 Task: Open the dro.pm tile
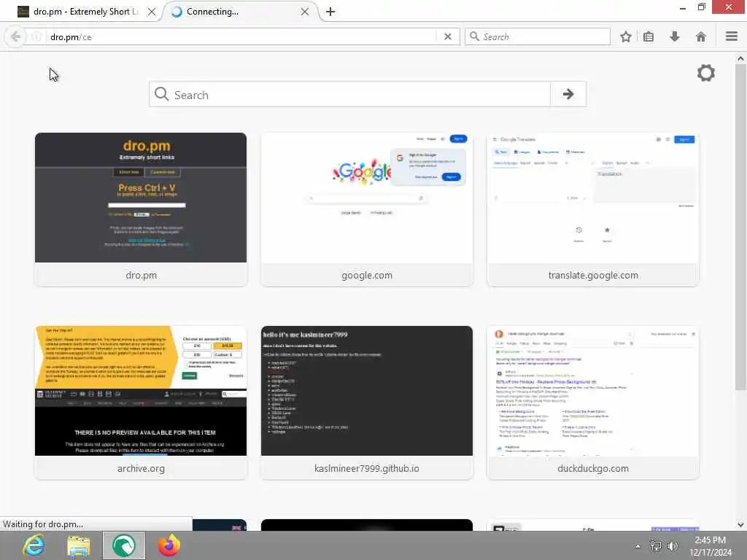[141, 209]
